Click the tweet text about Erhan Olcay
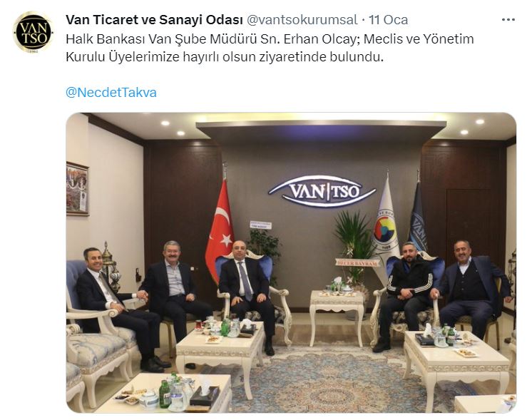The image size is (527, 420). pos(270,48)
